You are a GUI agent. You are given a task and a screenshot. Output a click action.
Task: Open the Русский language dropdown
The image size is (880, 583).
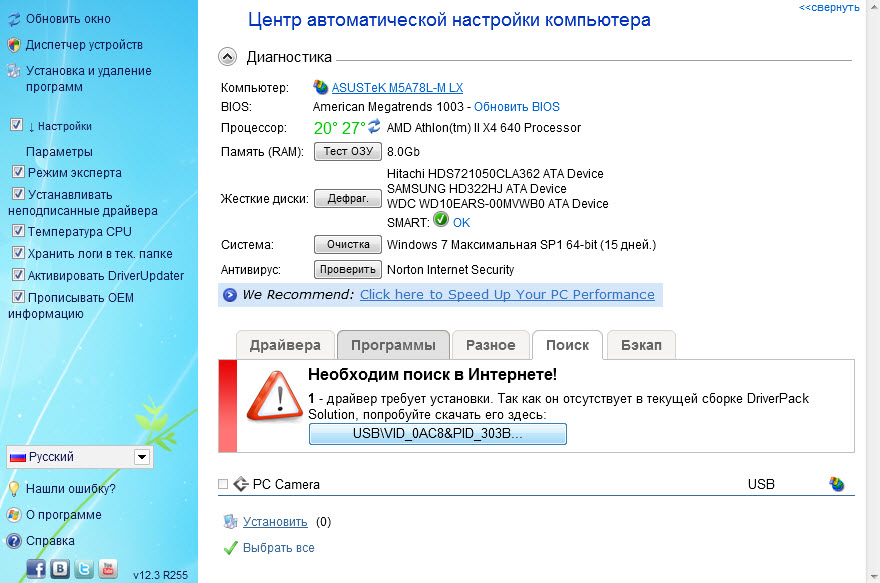click(142, 457)
